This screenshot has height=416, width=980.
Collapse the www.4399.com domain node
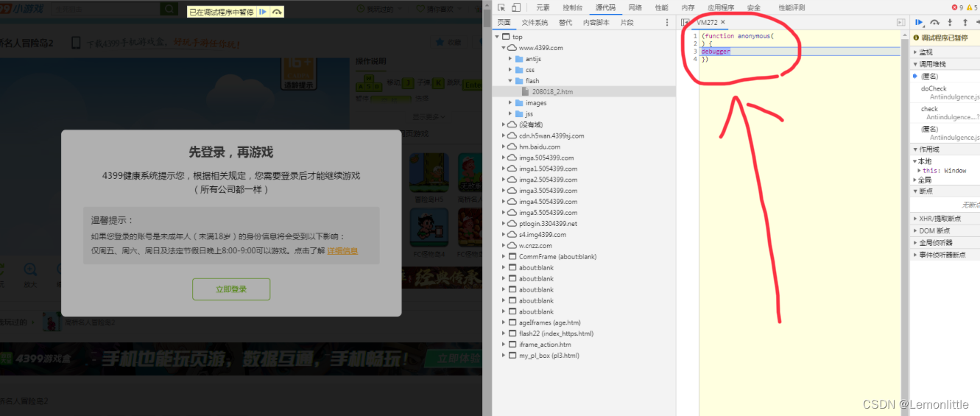(504, 48)
